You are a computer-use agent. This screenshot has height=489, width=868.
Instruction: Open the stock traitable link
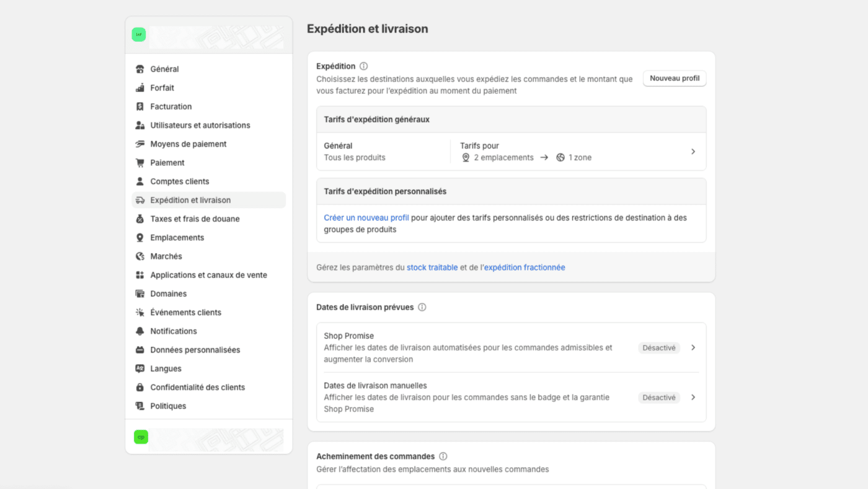pos(432,267)
